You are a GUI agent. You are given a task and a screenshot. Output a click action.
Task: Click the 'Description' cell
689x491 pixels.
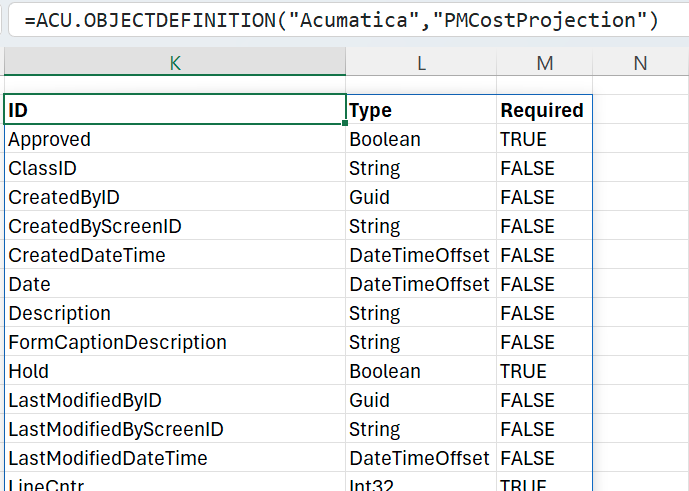175,313
